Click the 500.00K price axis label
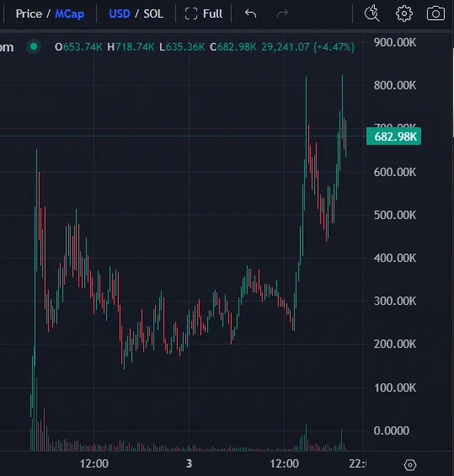Image resolution: width=454 pixels, height=476 pixels. coord(395,215)
